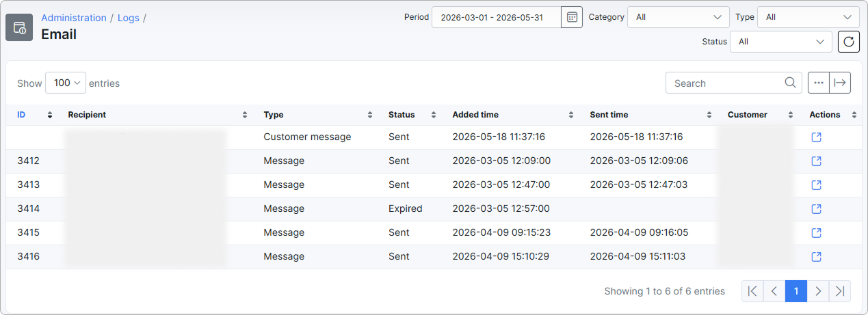Click sent time 2026-03-05 12:09:06
The height and width of the screenshot is (315, 868).
(639, 161)
